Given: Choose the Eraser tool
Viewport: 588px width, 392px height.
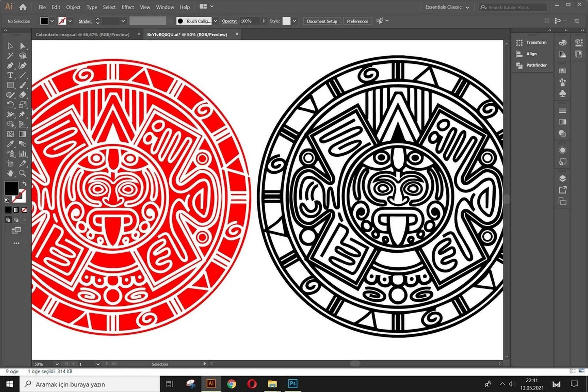Looking at the screenshot, I should [22, 95].
